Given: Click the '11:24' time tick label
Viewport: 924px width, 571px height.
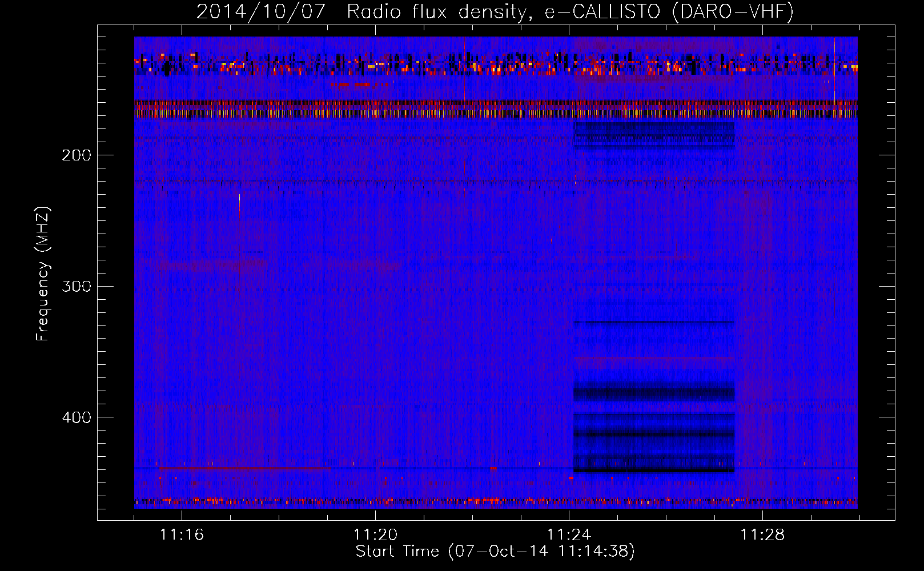Looking at the screenshot, I should coord(569,534).
